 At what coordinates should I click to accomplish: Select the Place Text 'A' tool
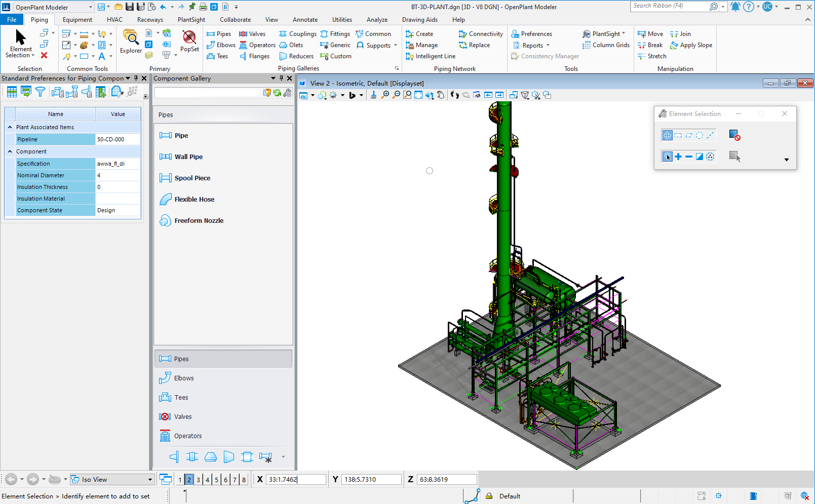102,56
